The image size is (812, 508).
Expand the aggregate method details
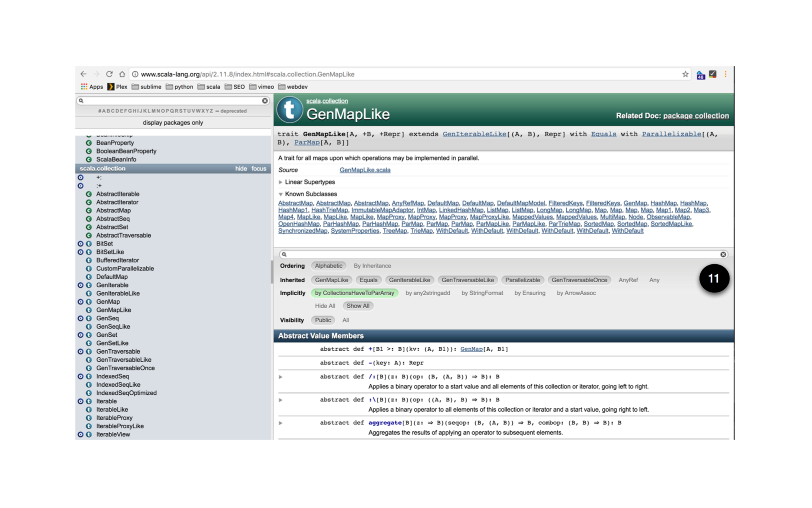coord(281,423)
